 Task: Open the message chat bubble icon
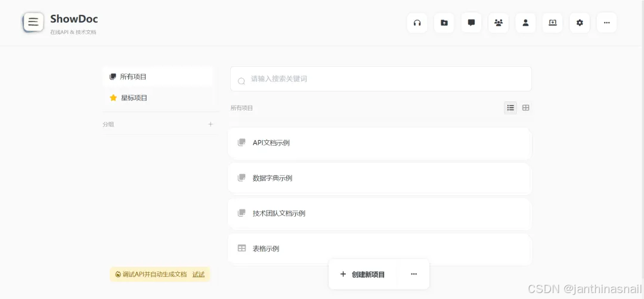pyautogui.click(x=471, y=23)
